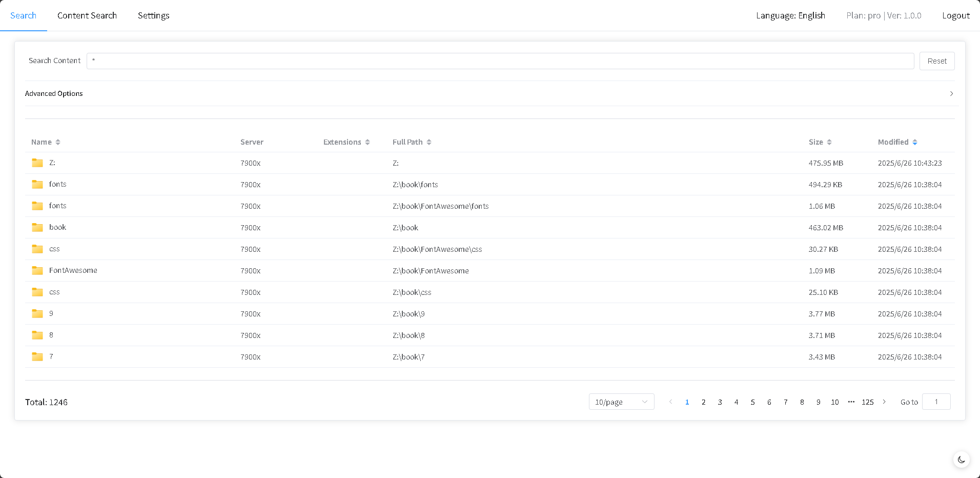Sort the table using the Name column sort icon
This screenshot has height=478, width=980.
pos(57,142)
